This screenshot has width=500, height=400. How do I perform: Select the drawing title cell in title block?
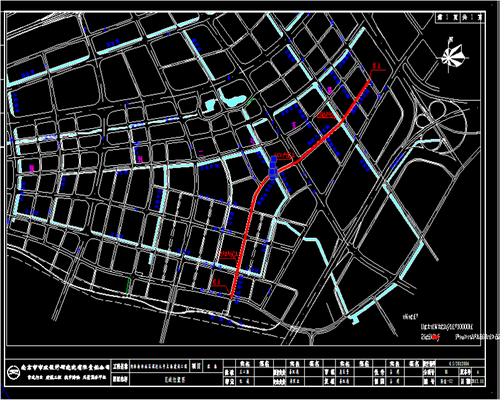tap(175, 379)
